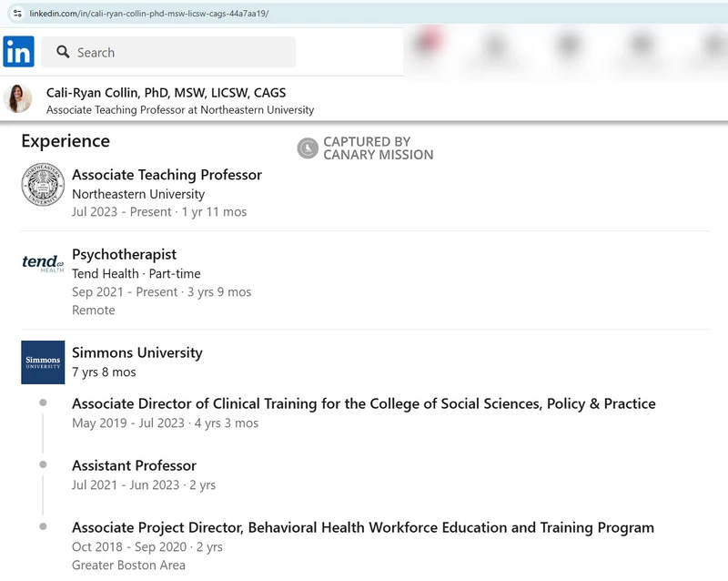Click Cali-Ryan Collin's profile photo
Image resolution: width=728 pixels, height=581 pixels.
[x=19, y=99]
